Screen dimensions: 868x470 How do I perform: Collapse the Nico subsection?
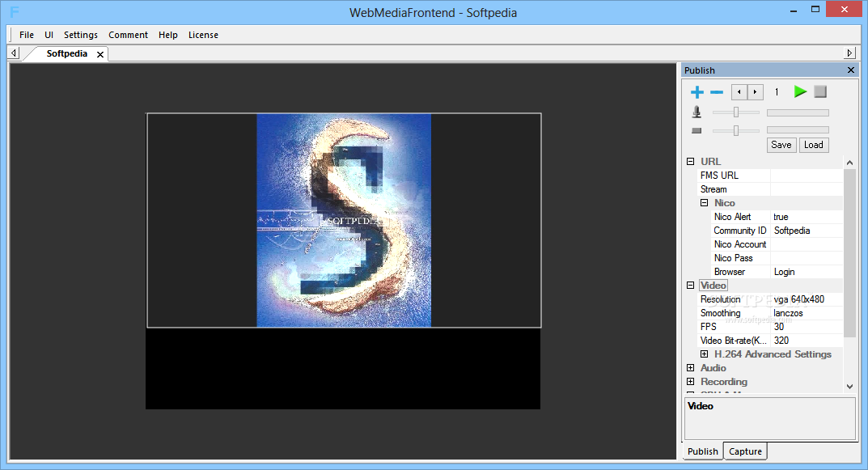tap(704, 203)
